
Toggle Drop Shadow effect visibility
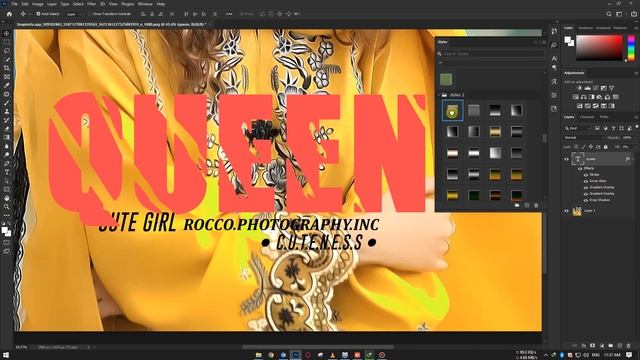(x=586, y=200)
